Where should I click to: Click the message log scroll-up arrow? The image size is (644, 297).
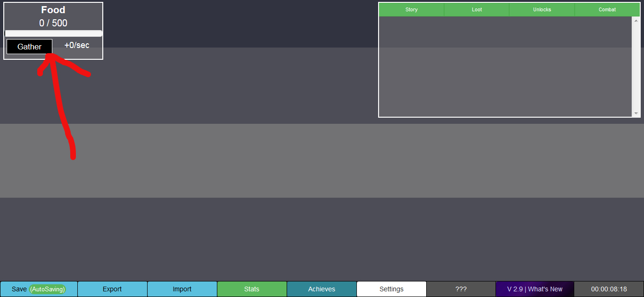point(636,21)
